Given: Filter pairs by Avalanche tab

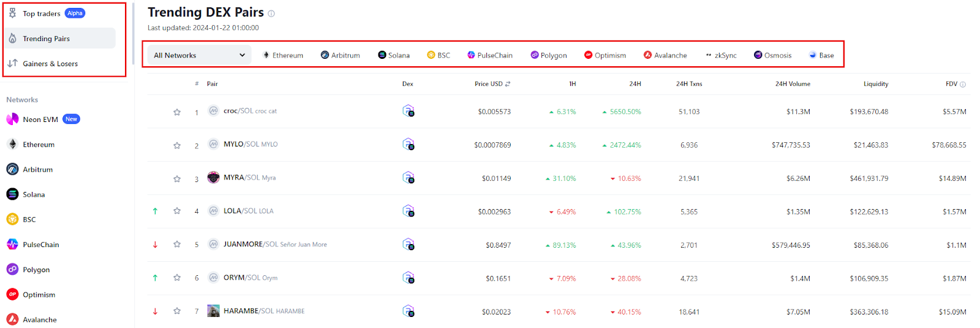Looking at the screenshot, I should tap(665, 55).
